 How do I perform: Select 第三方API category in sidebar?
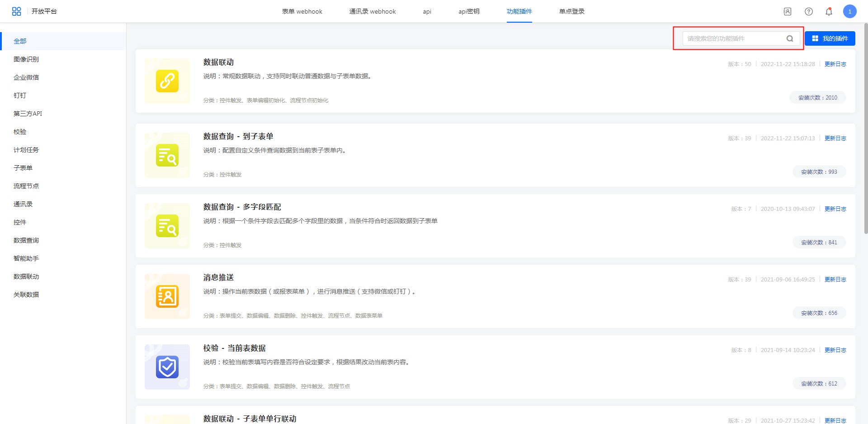click(x=28, y=114)
